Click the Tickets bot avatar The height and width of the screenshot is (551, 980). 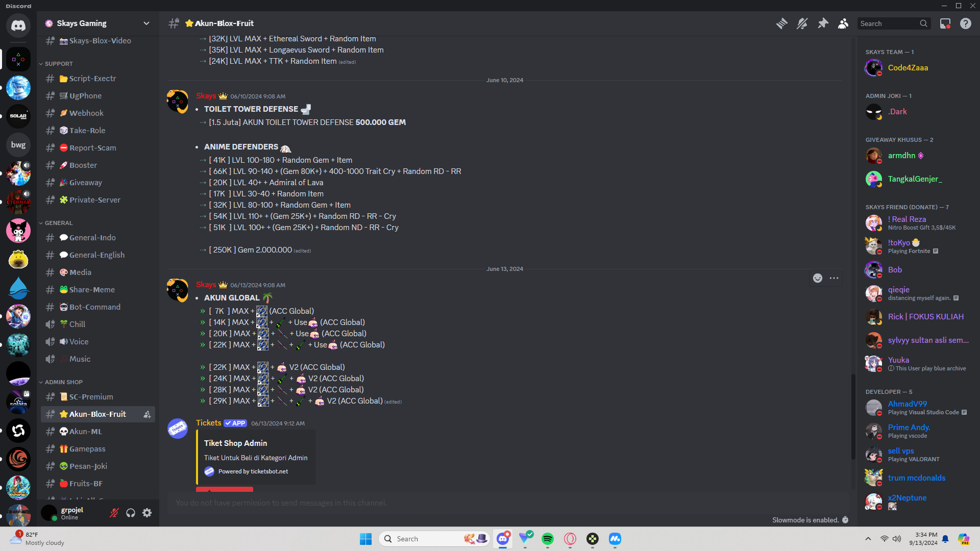click(178, 429)
